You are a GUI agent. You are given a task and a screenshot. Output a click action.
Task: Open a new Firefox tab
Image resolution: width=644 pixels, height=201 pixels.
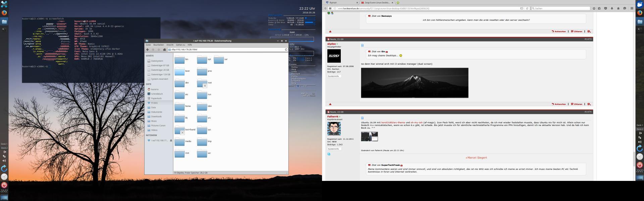[398, 2]
